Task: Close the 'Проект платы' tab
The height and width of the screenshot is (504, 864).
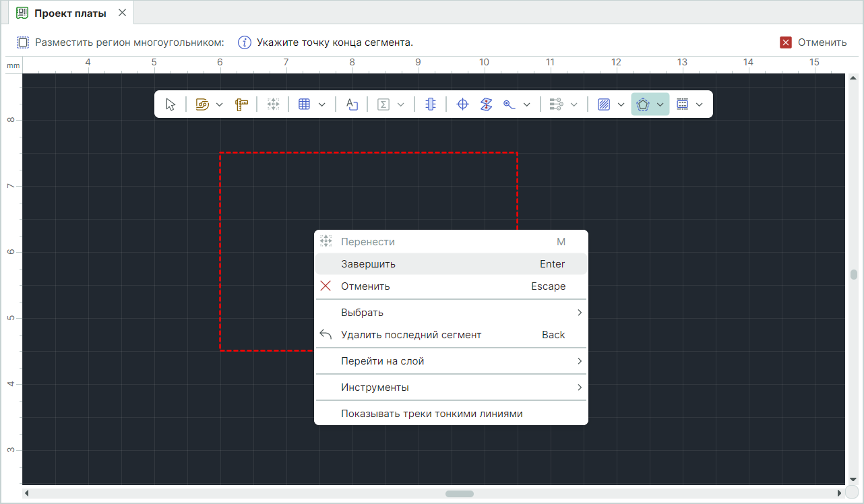Action: (x=122, y=13)
